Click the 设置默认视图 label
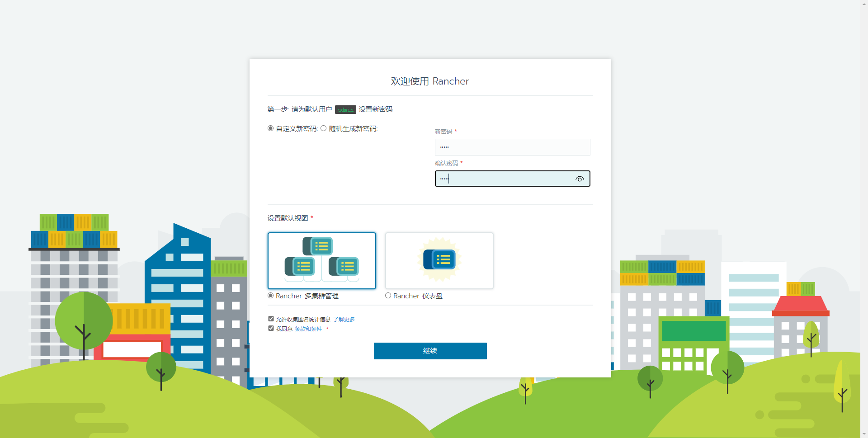Viewport: 868px width, 438px height. click(x=288, y=218)
